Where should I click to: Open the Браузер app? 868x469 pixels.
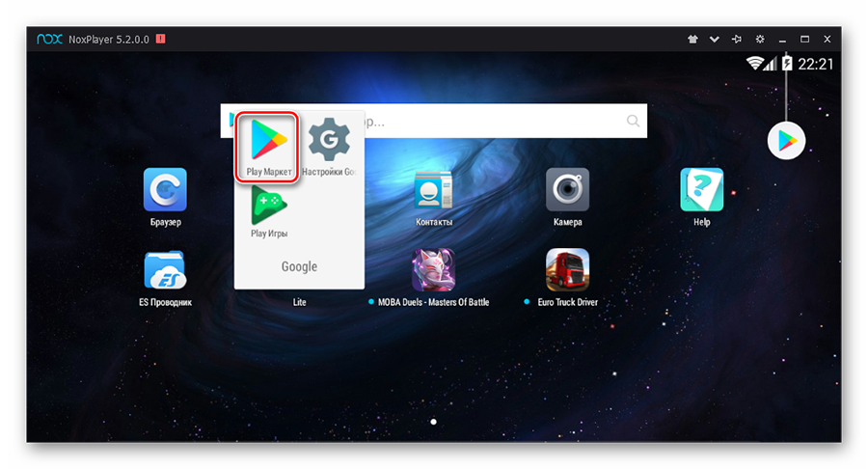click(165, 189)
